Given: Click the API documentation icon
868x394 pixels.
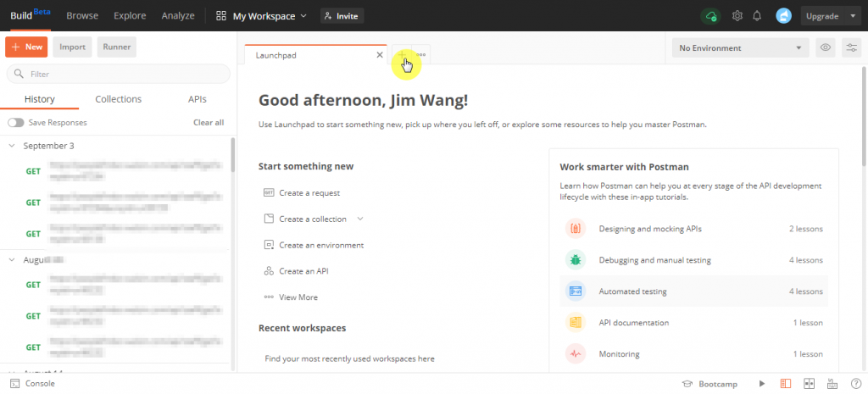Looking at the screenshot, I should click(576, 323).
